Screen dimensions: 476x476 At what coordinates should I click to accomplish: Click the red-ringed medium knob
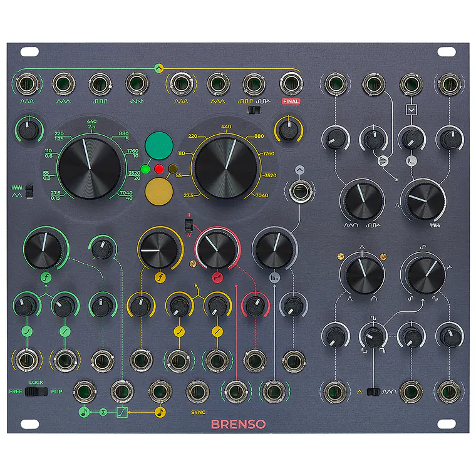(x=217, y=249)
